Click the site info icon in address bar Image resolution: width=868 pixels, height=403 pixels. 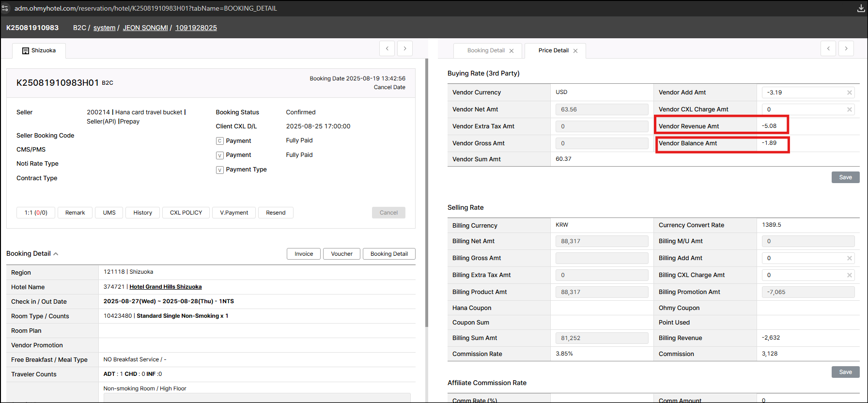click(x=5, y=8)
